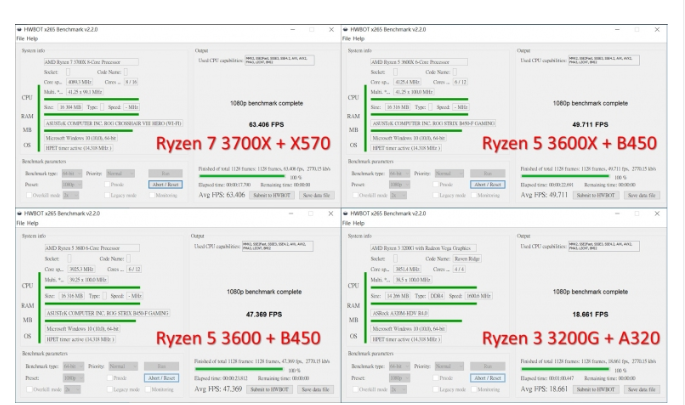Click Save data file in the Ryzen 5 3600 window
The image size is (685, 405).
click(315, 389)
